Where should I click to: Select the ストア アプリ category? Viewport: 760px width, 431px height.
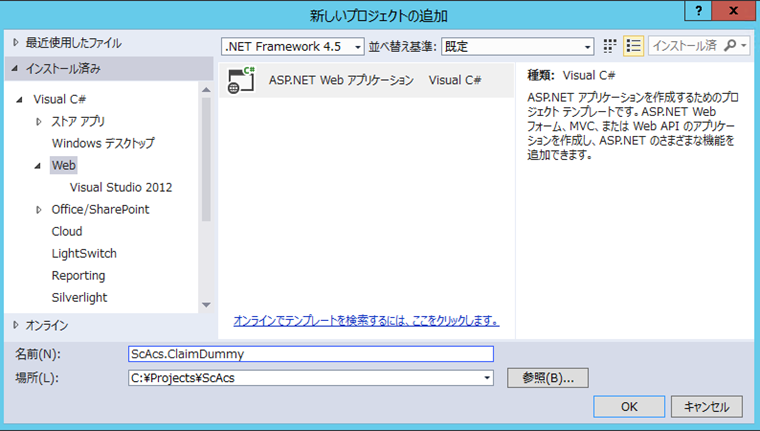click(x=78, y=121)
